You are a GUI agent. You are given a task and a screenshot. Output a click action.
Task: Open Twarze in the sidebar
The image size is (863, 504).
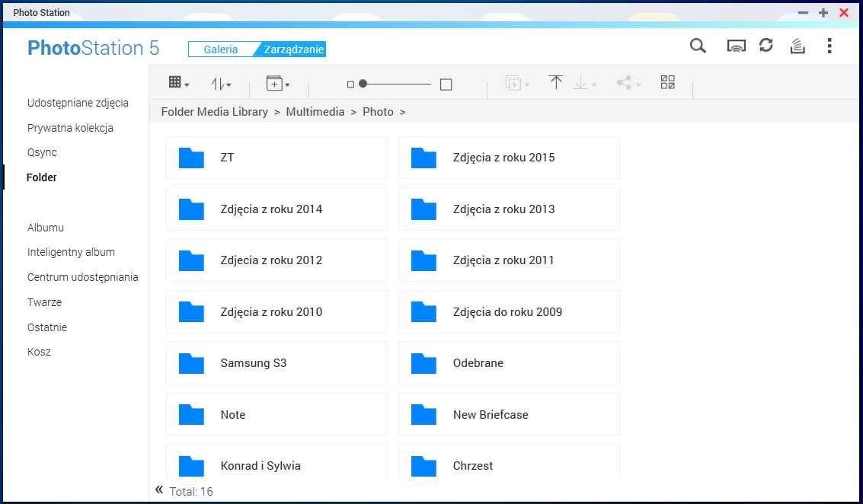point(45,302)
